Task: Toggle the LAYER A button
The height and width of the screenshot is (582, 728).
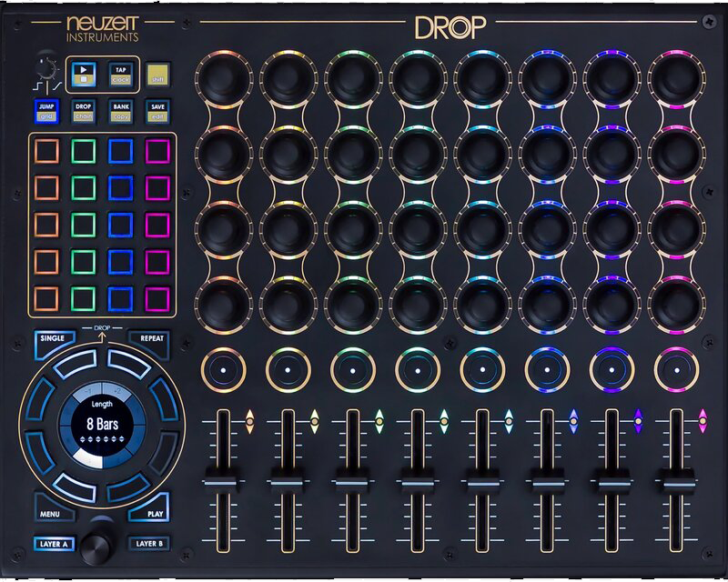Action: click(x=53, y=544)
